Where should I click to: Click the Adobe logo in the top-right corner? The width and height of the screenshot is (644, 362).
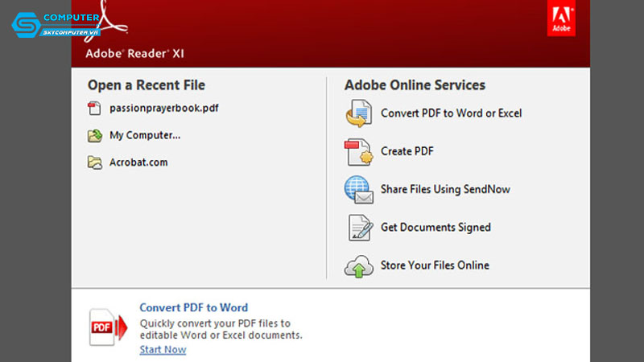click(561, 18)
